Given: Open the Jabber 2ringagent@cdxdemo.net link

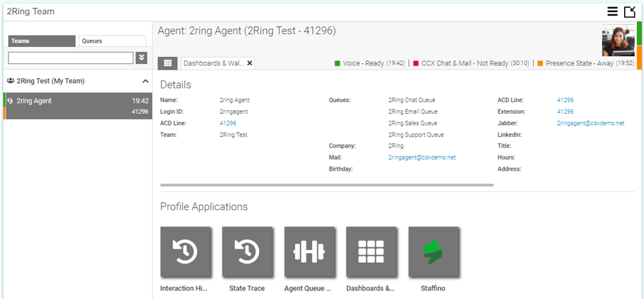Looking at the screenshot, I should 591,123.
